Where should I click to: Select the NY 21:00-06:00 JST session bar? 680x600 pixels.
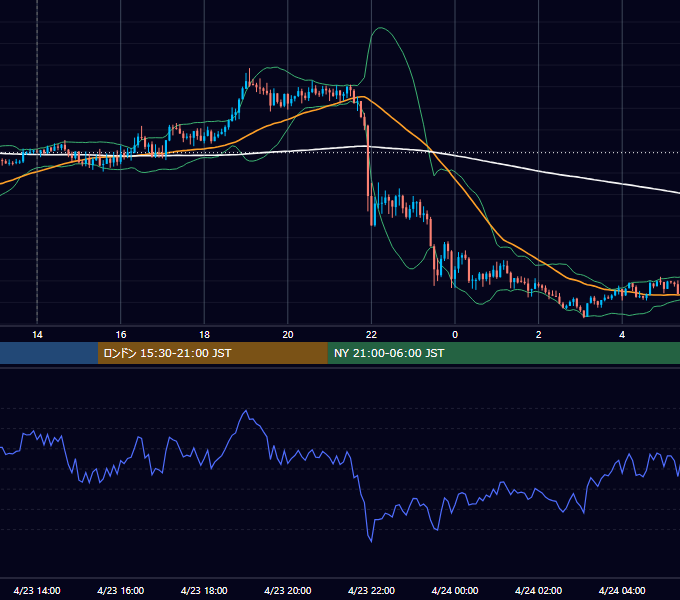[503, 353]
